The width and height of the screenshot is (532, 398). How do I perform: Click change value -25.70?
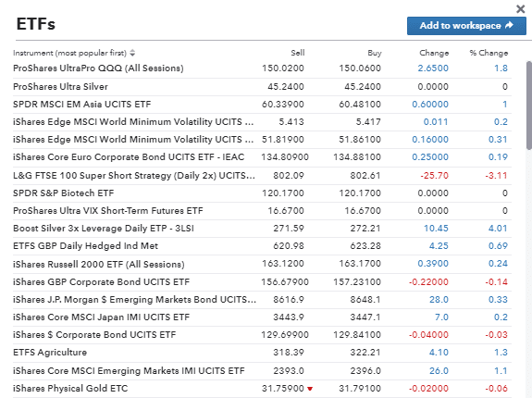tap(434, 176)
